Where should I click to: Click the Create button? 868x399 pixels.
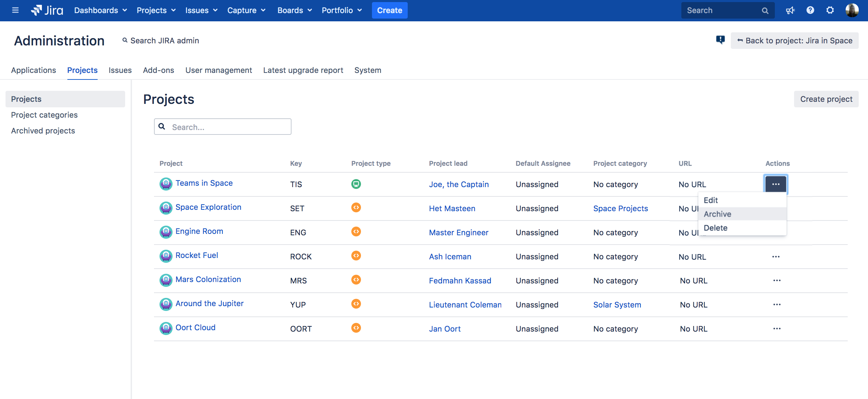coord(389,10)
